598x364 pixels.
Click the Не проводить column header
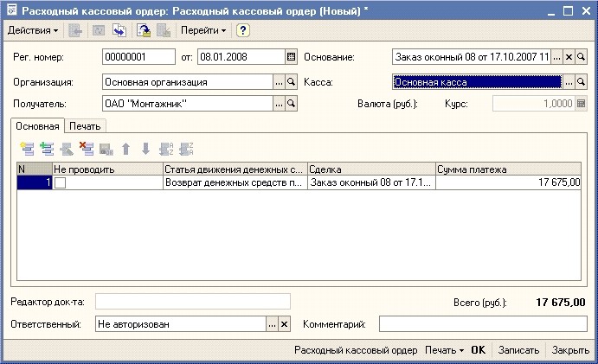point(107,169)
